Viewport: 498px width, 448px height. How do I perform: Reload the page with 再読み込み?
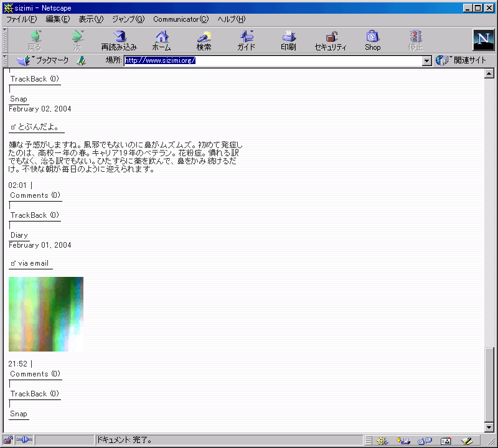click(x=119, y=40)
